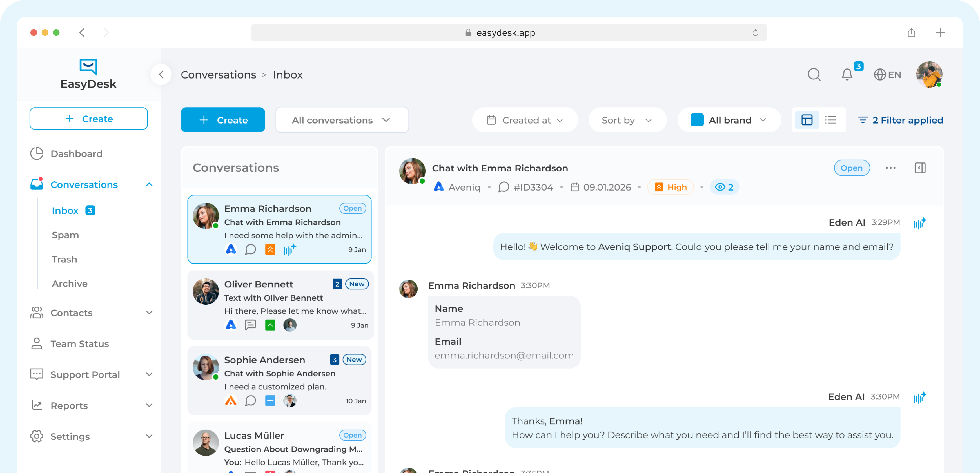This screenshot has width=980, height=473.
Task: Go to Team Status
Action: point(79,344)
